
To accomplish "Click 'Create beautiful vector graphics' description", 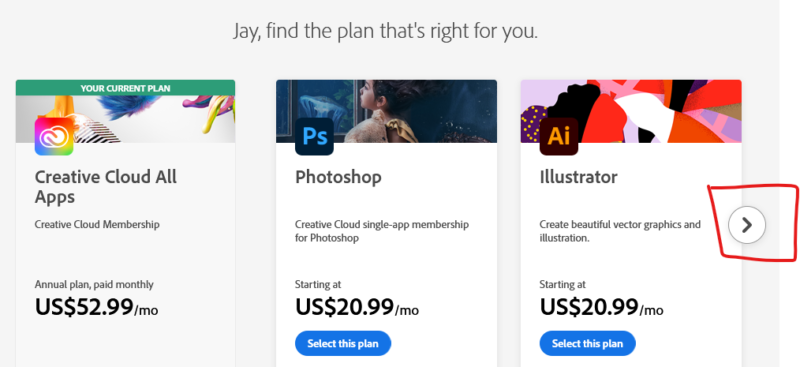I will (x=620, y=231).
